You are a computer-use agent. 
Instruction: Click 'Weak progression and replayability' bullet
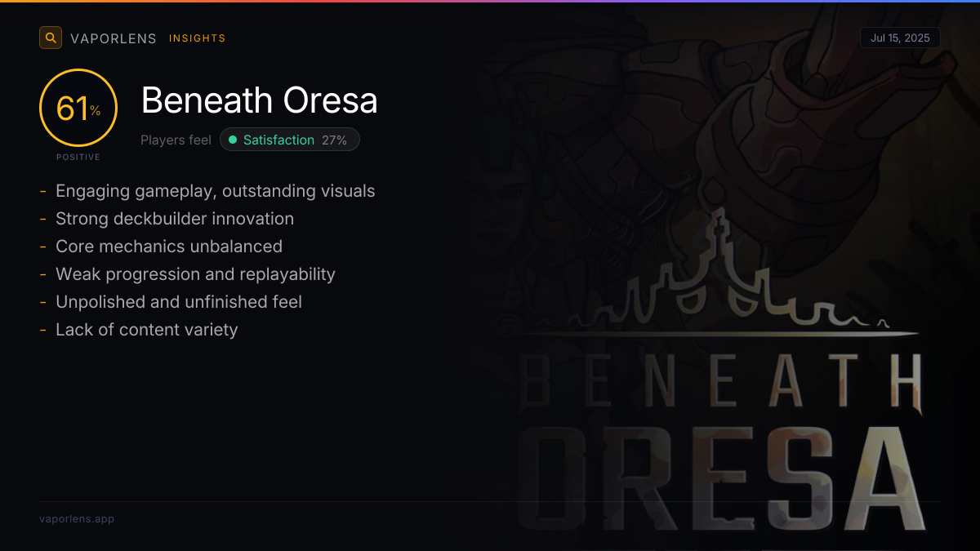click(195, 274)
